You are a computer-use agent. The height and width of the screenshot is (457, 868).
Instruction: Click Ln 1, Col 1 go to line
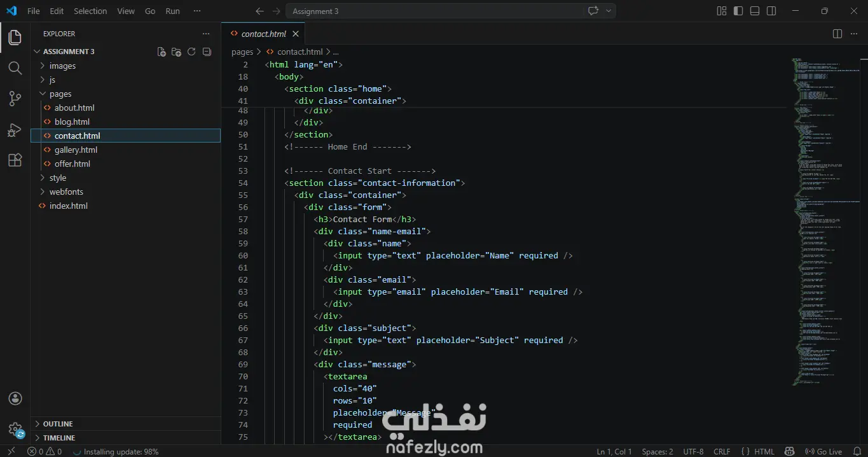tap(614, 451)
